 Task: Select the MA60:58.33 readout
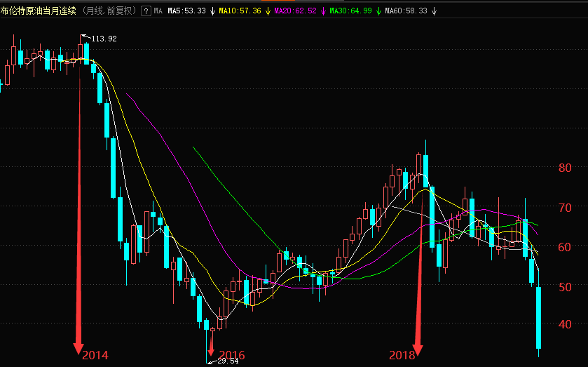406,11
